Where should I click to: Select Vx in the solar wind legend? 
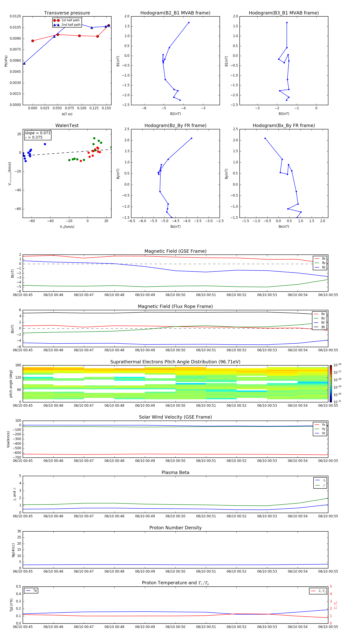(320, 425)
